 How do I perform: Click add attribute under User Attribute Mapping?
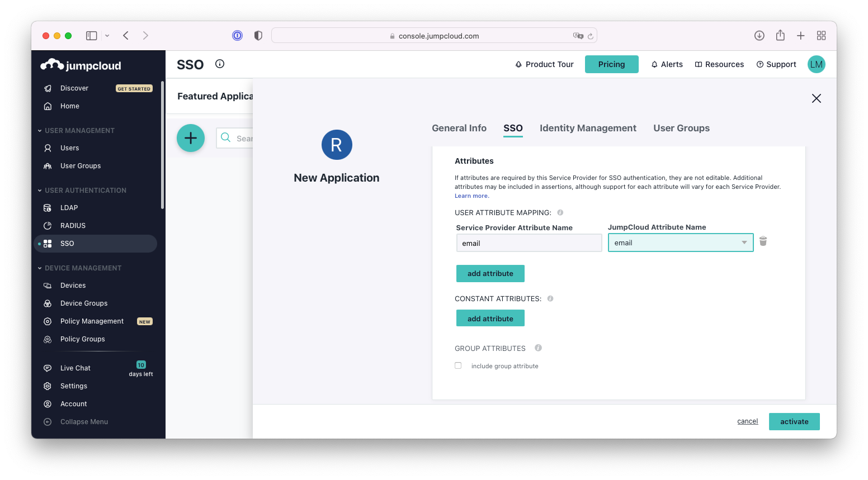[x=490, y=273]
